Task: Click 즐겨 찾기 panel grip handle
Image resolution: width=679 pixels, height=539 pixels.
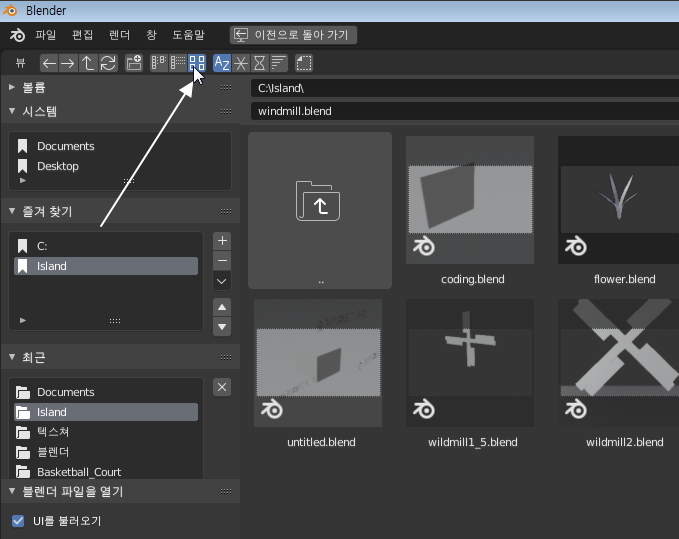Action: [226, 211]
